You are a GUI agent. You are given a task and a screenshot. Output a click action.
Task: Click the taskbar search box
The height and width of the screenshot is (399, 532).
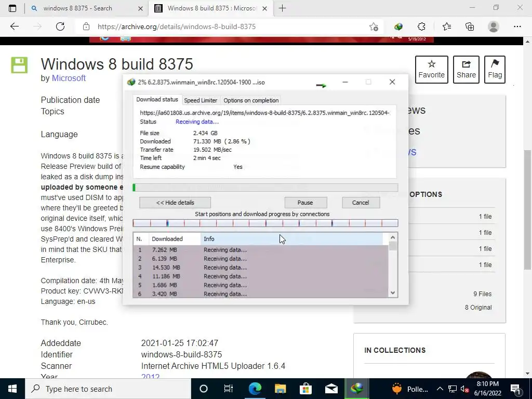coord(108,389)
